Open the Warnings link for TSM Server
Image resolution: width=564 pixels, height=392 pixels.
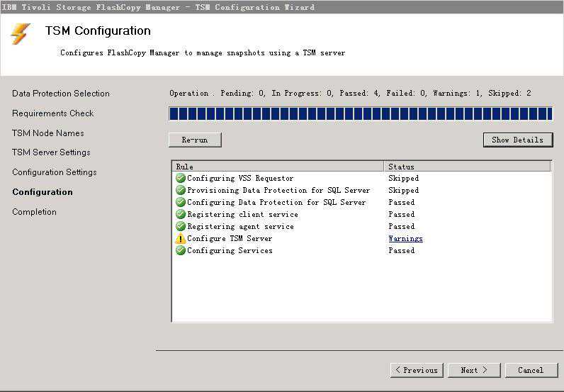(x=405, y=239)
